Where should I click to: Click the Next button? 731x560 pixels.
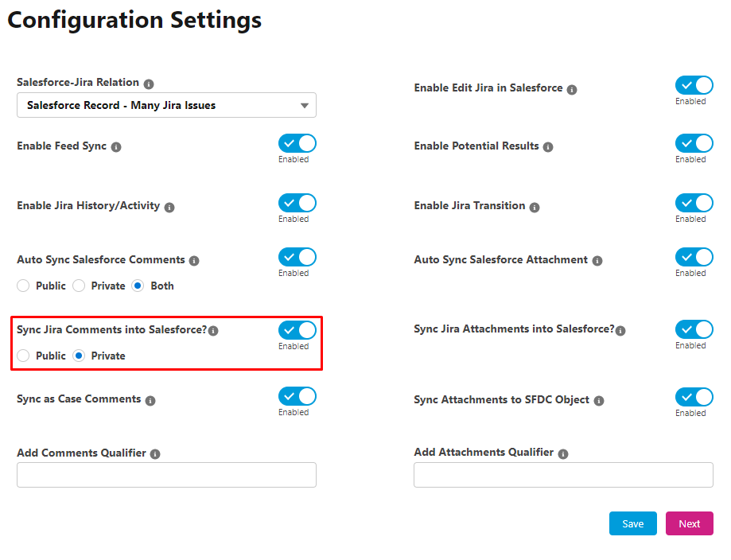689,523
